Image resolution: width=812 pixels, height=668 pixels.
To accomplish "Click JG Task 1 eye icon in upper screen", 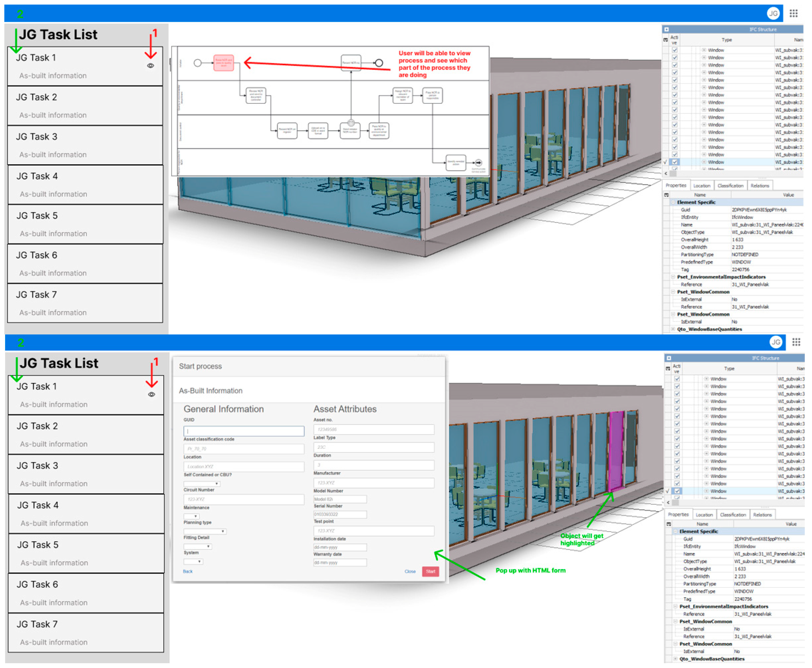I will [x=150, y=66].
